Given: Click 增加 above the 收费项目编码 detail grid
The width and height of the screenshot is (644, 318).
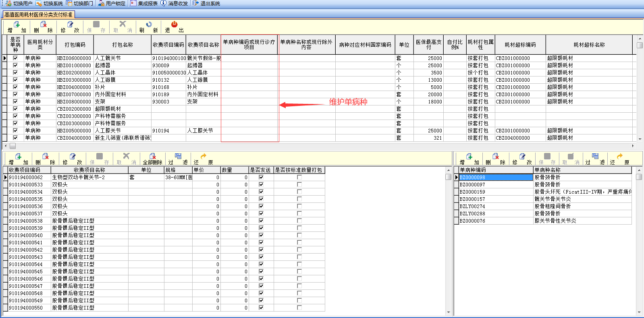Looking at the screenshot, I should point(18,159).
